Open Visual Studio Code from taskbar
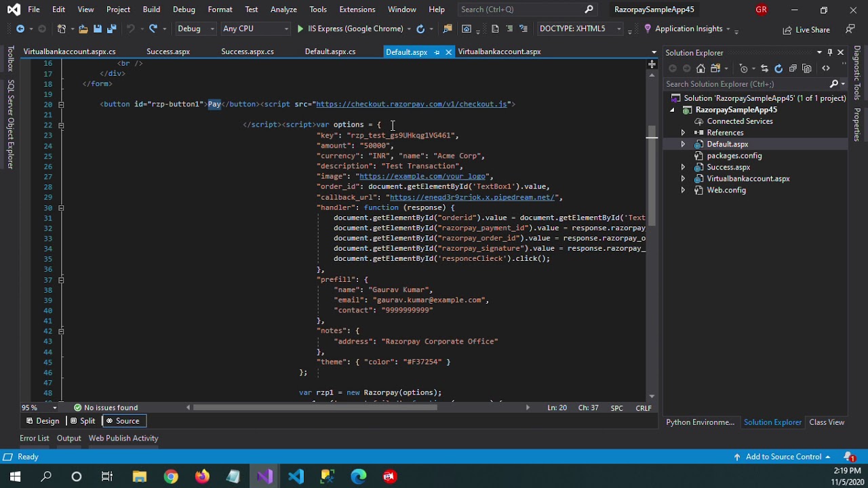Image resolution: width=868 pixels, height=488 pixels. click(x=296, y=476)
